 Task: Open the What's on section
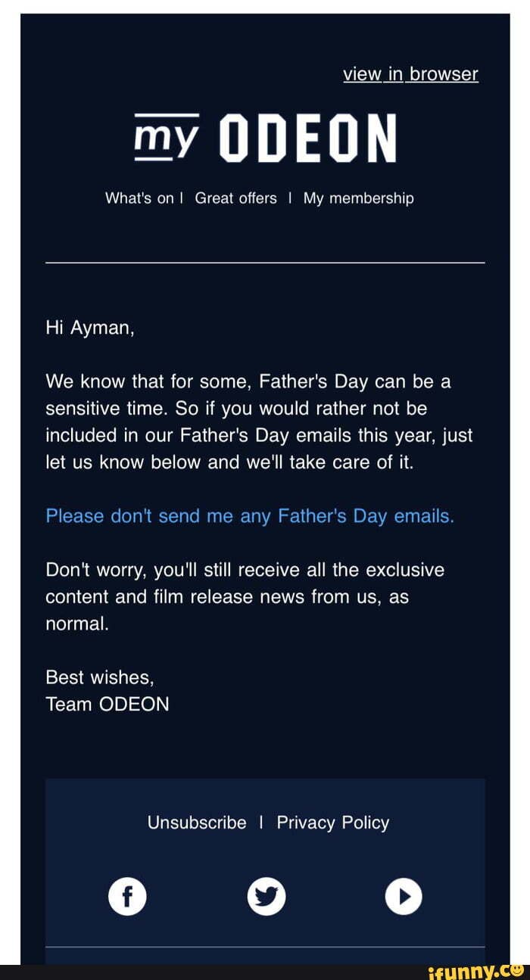tap(140, 198)
